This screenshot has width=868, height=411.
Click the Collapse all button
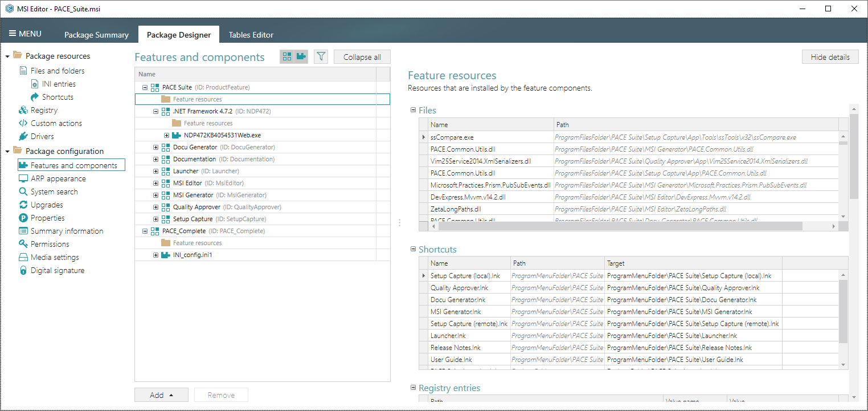pyautogui.click(x=362, y=57)
